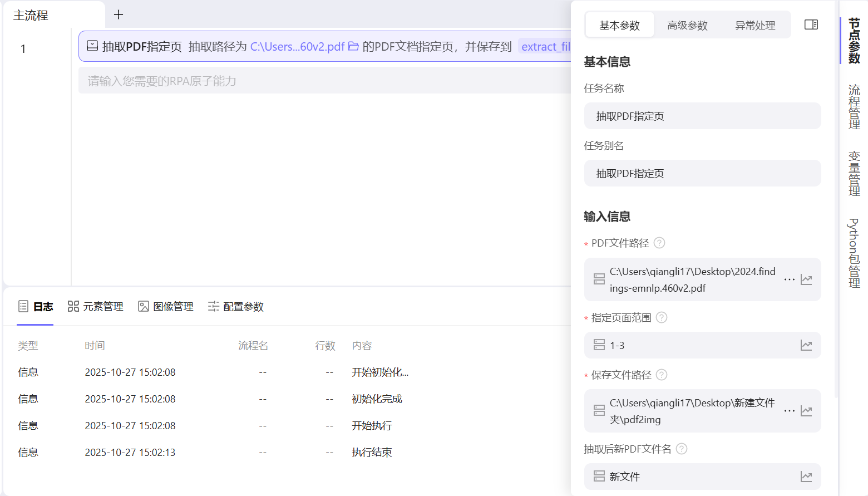Screen dimensions: 868x496
Task: Add a new flow with the + tab button
Action: (x=119, y=14)
